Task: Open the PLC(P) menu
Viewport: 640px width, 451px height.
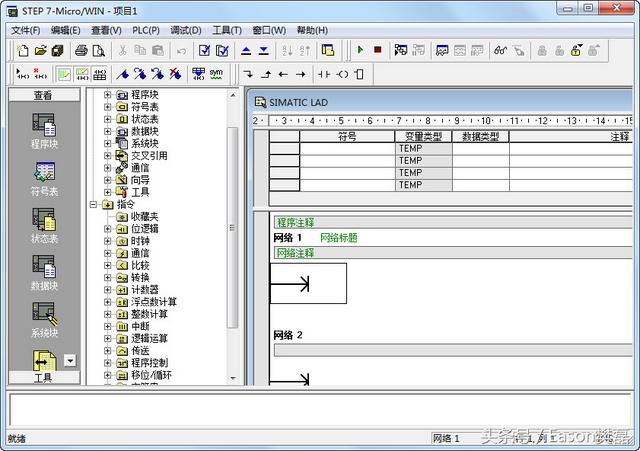Action: (x=146, y=30)
